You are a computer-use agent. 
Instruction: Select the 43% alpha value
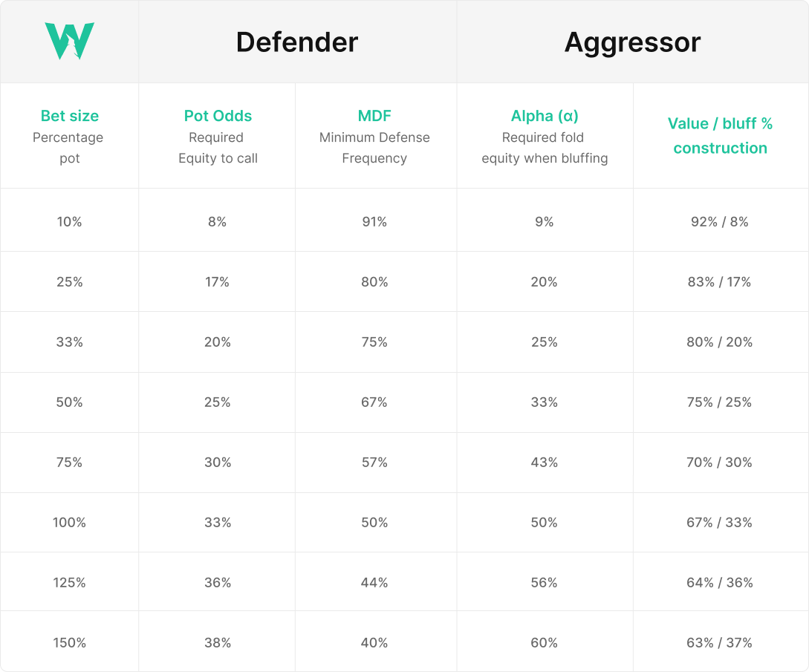pyautogui.click(x=545, y=463)
